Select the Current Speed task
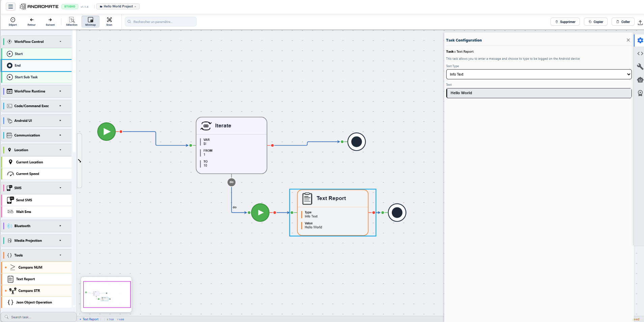 [36, 174]
